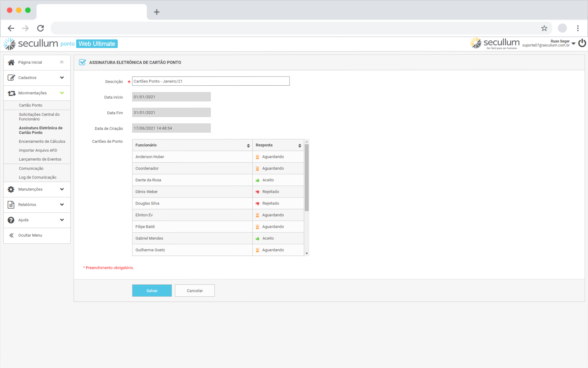Open the Ruan Seger user dropdown
Screen dimensions: 588x368
point(573,43)
